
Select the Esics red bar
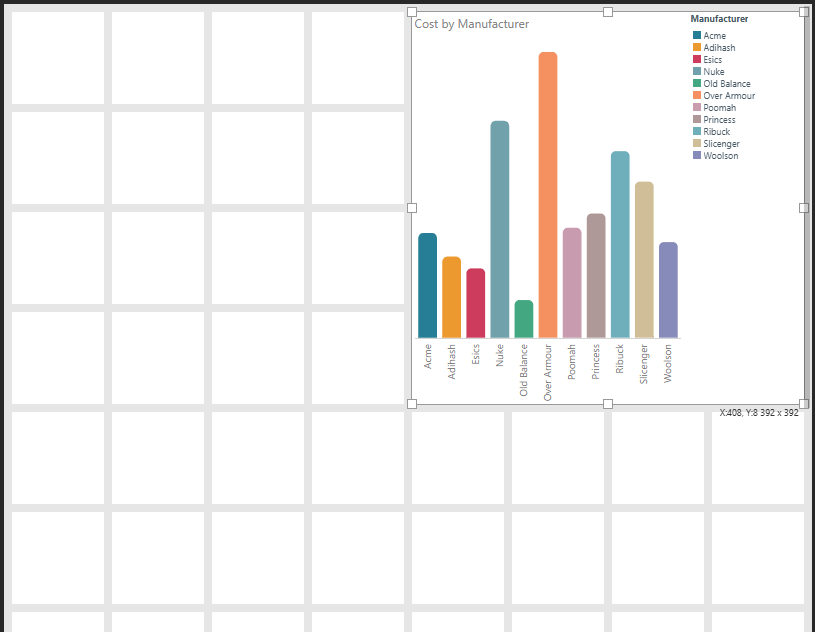pos(476,303)
